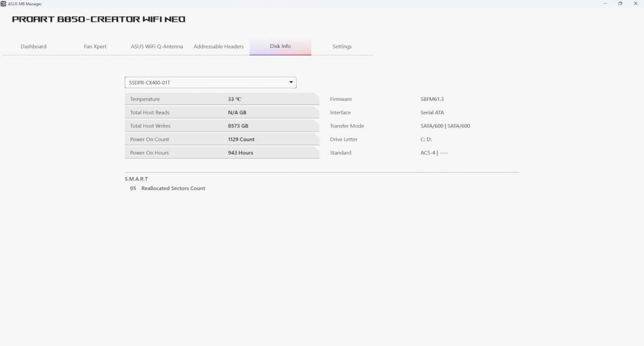Click the Total Host Reads label
This screenshot has height=346, width=644.
[149, 112]
